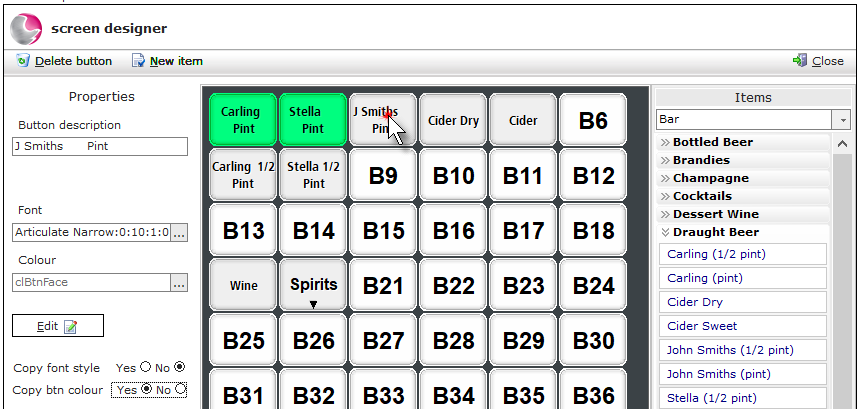Select Yes for Copy btn colour
Screen dimensions: 861x409
pyautogui.click(x=147, y=389)
